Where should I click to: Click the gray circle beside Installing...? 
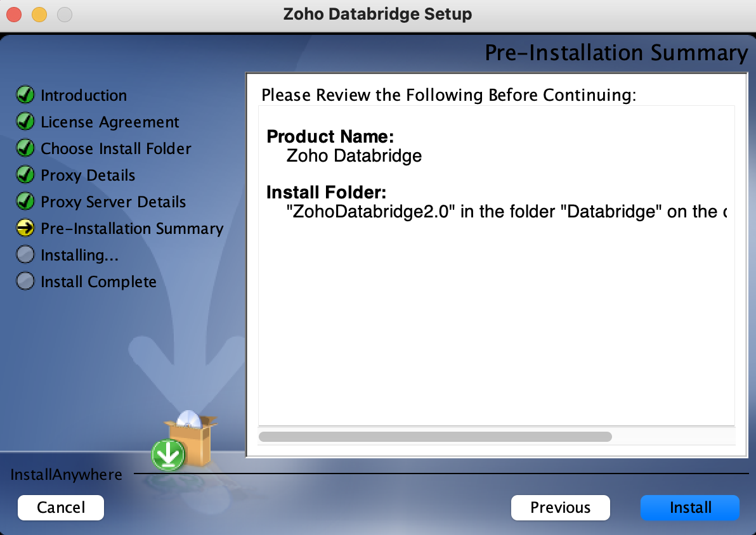point(25,254)
